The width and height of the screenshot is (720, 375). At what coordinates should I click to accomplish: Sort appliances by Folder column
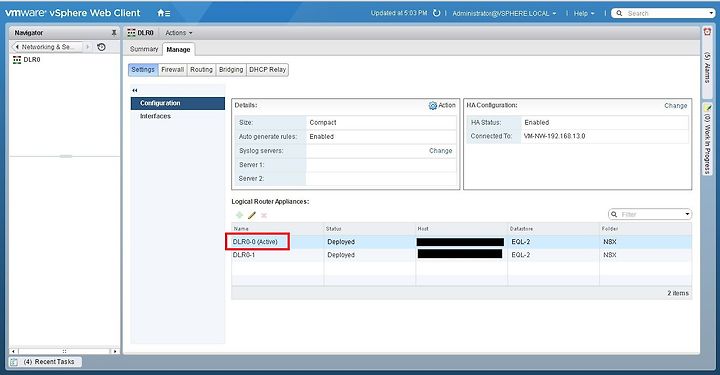[x=646, y=229]
